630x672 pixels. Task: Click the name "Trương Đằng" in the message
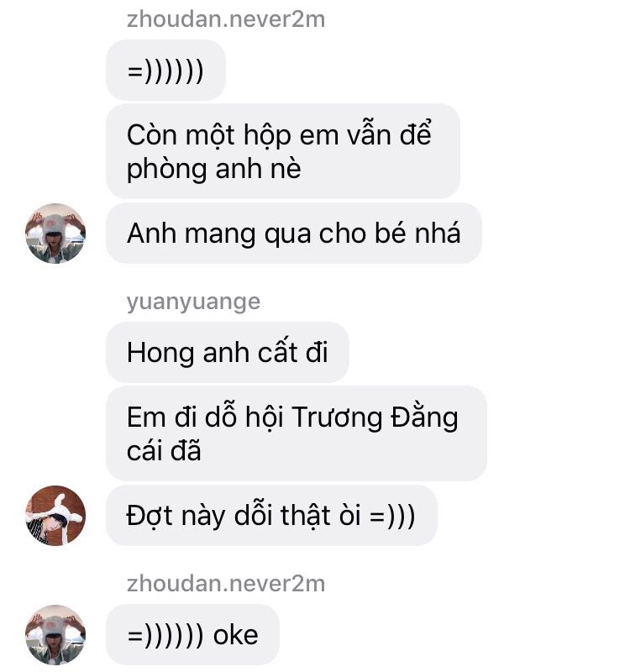375,417
